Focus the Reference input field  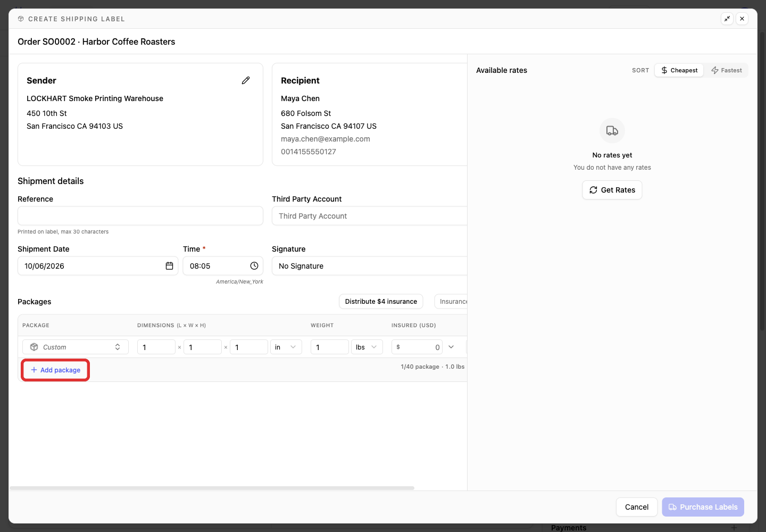(140, 216)
